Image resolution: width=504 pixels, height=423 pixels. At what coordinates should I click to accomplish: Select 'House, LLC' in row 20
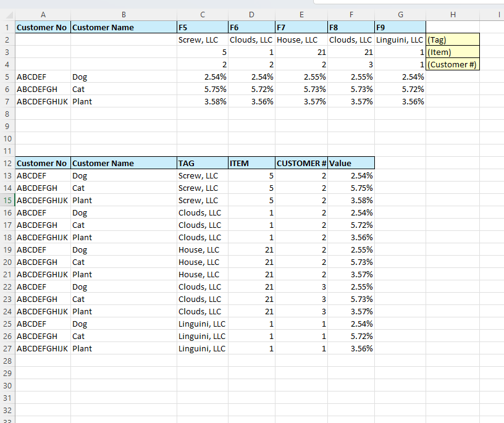[203, 262]
